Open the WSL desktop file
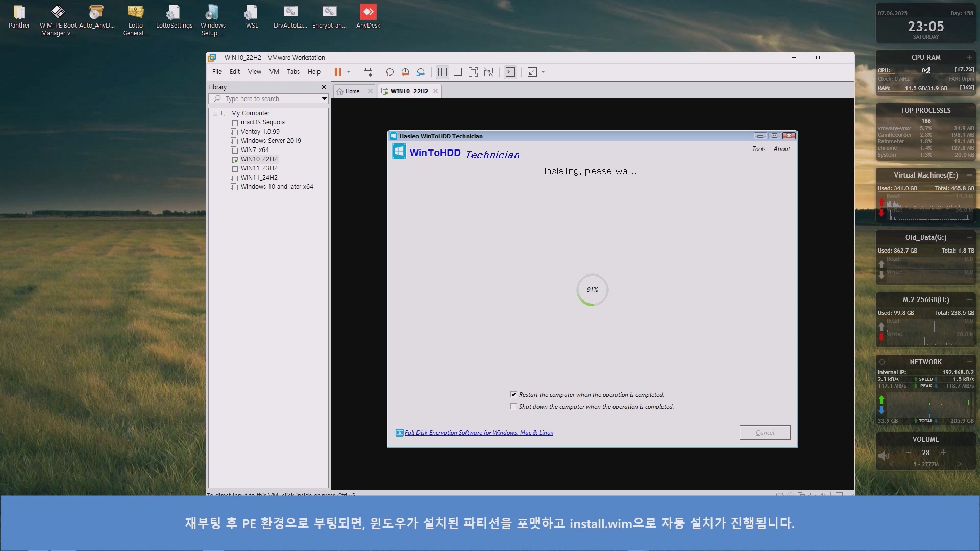 [252, 17]
